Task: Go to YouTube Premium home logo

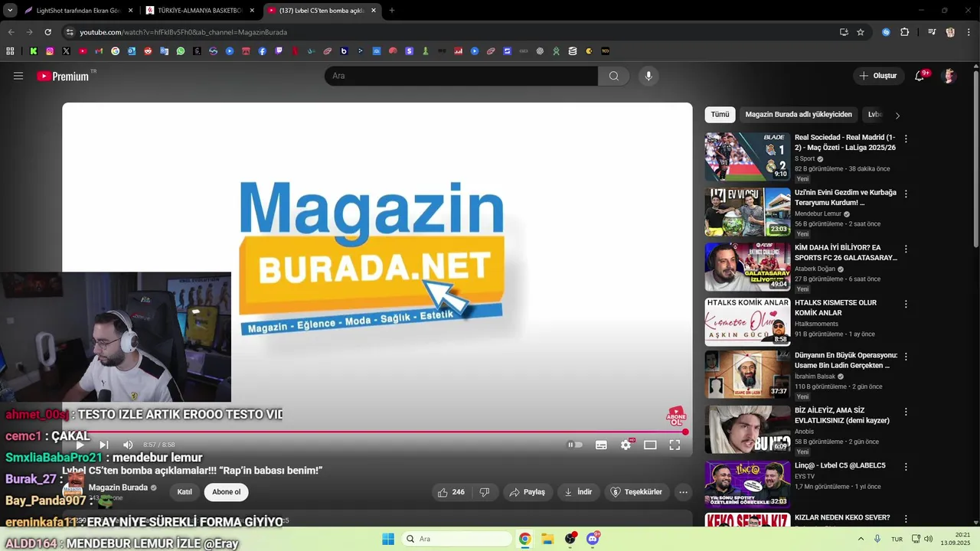Action: click(64, 76)
